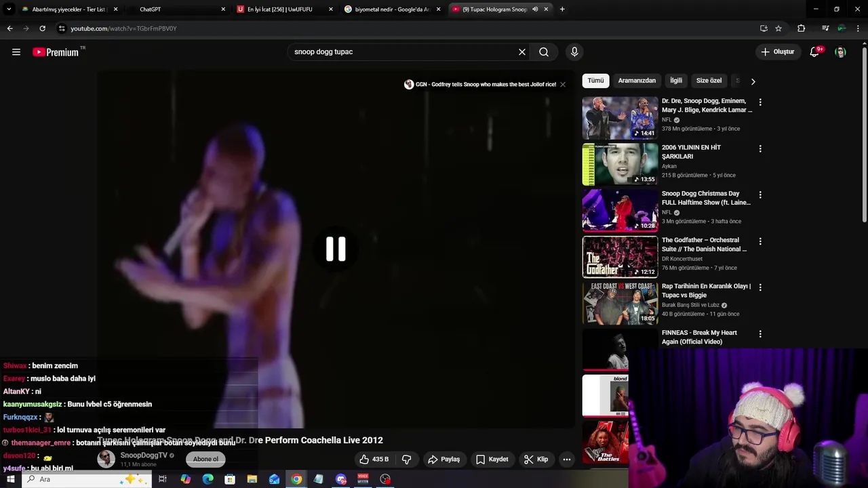Close the ChatGPT browser tab
The width and height of the screenshot is (868, 488).
click(223, 9)
